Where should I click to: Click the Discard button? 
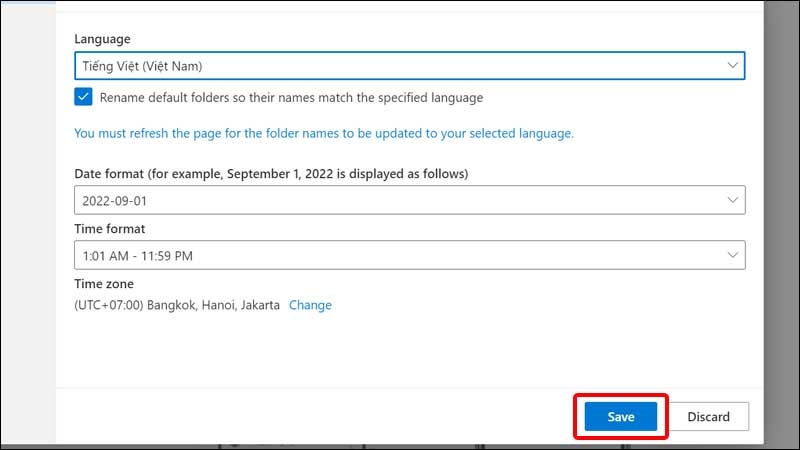click(708, 416)
